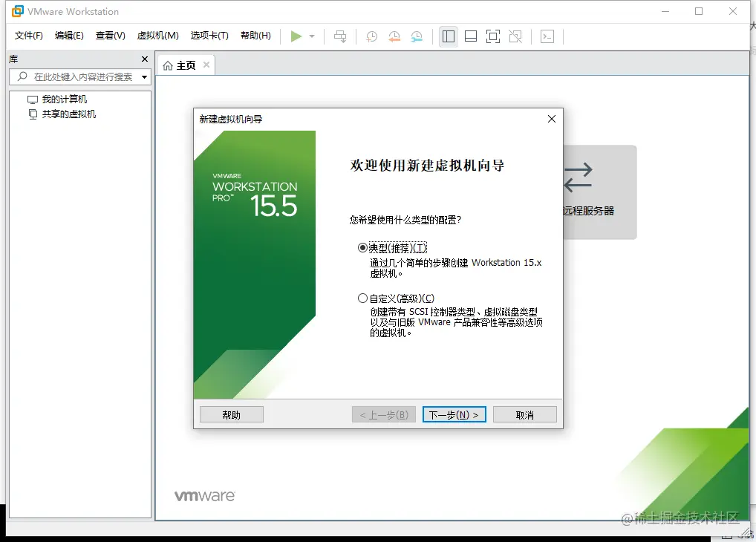Click the home icon on 主页 tab

click(167, 65)
